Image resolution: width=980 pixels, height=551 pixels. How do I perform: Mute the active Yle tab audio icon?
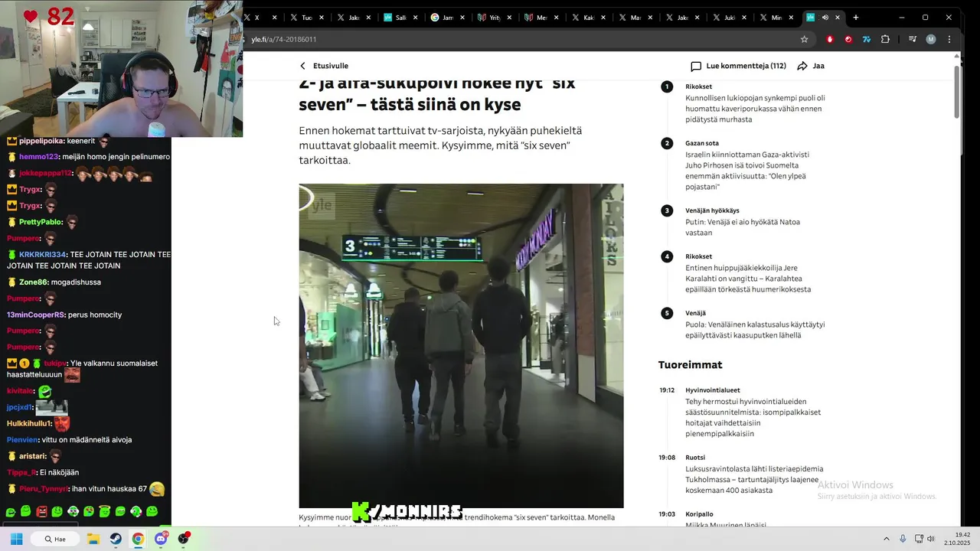point(825,18)
